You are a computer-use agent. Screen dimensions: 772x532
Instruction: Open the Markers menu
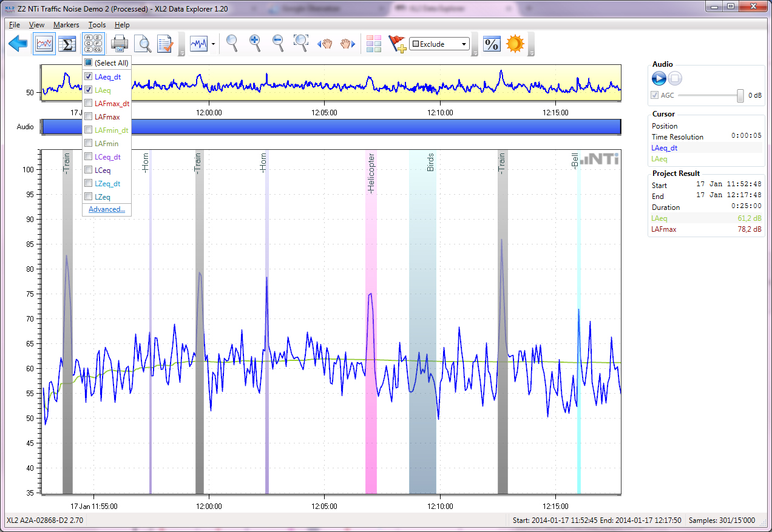point(66,25)
